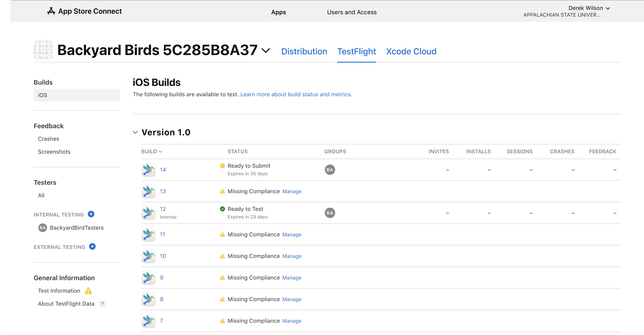Click the BA avatar next to BackyardBirdTesters

click(42, 228)
